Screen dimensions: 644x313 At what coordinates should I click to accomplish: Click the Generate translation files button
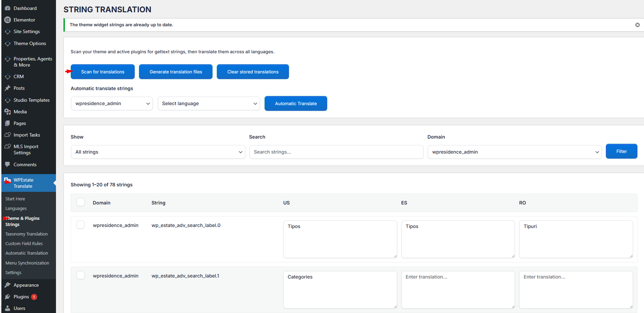pyautogui.click(x=176, y=72)
